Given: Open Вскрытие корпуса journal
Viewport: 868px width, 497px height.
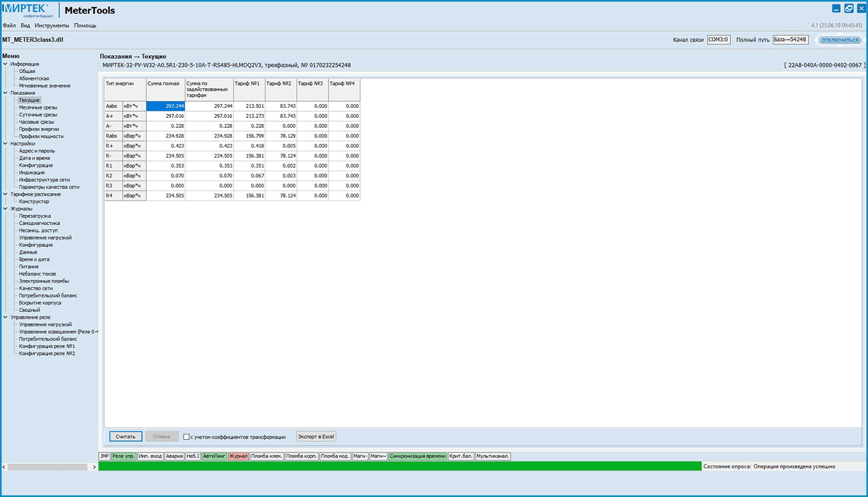Looking at the screenshot, I should (40, 303).
